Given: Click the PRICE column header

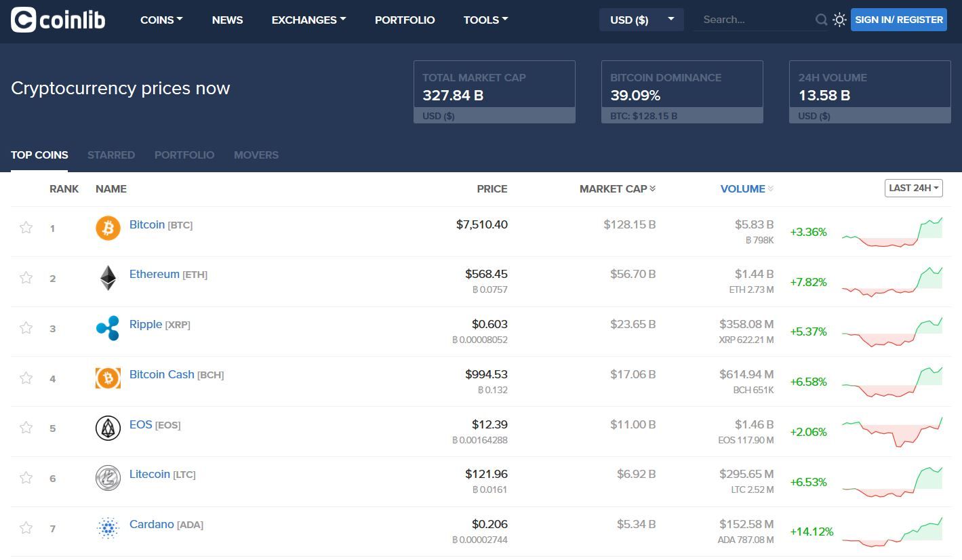Looking at the screenshot, I should tap(492, 189).
